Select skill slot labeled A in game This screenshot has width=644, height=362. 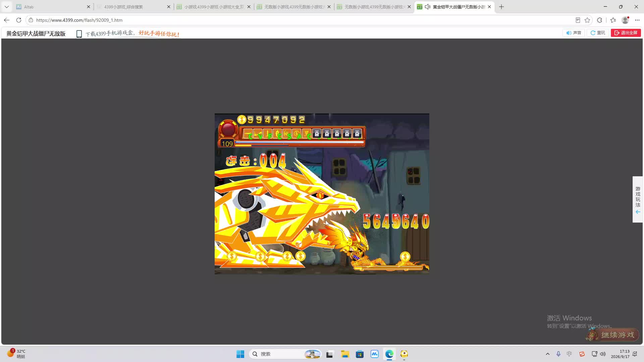(x=297, y=134)
